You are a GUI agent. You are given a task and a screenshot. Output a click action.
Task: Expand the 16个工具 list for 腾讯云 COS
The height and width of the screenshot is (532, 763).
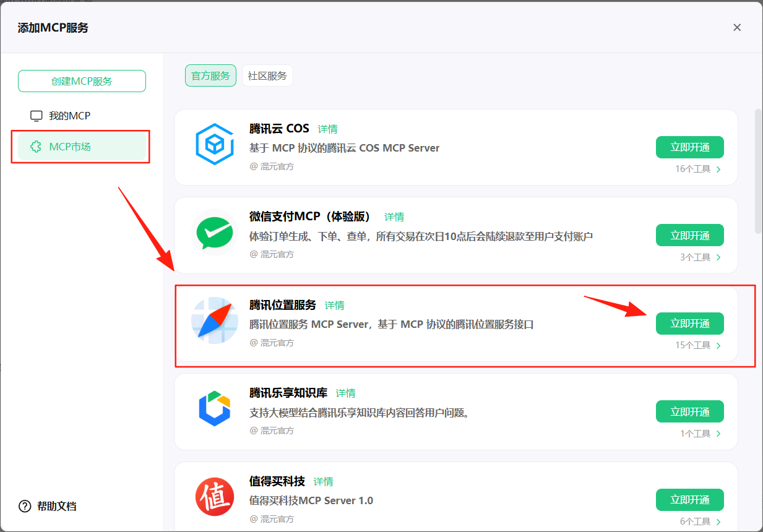[x=698, y=169]
